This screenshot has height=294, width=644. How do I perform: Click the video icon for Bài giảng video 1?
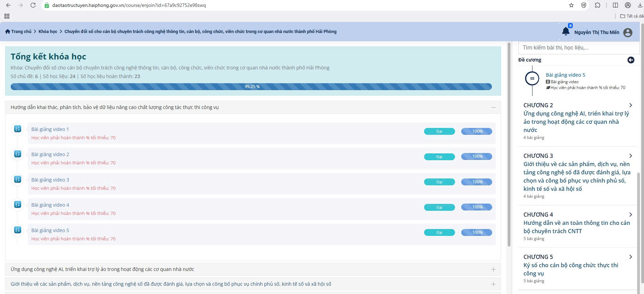[18, 129]
